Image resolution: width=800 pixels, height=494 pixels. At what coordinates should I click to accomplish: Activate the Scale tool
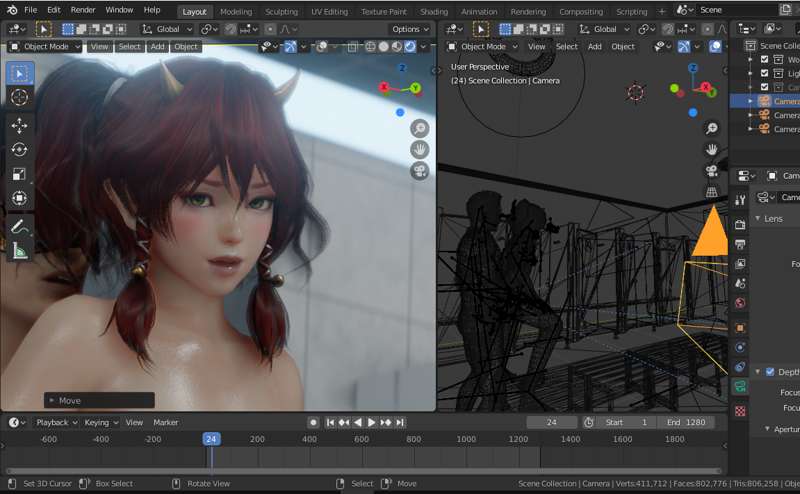click(x=19, y=174)
